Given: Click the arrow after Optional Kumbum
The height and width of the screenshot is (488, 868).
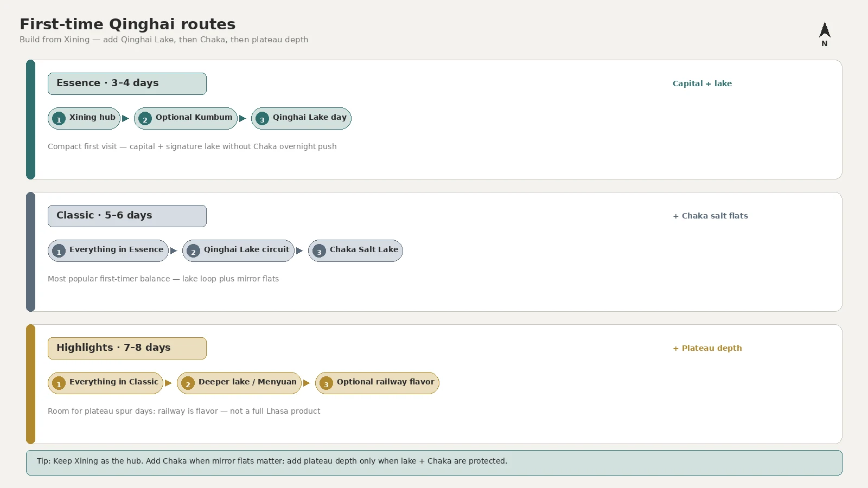Looking at the screenshot, I should tap(242, 118).
